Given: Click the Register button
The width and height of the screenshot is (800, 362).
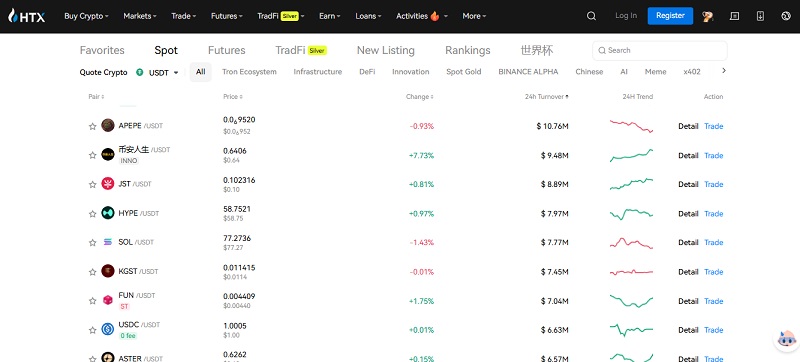Looking at the screenshot, I should (x=670, y=16).
